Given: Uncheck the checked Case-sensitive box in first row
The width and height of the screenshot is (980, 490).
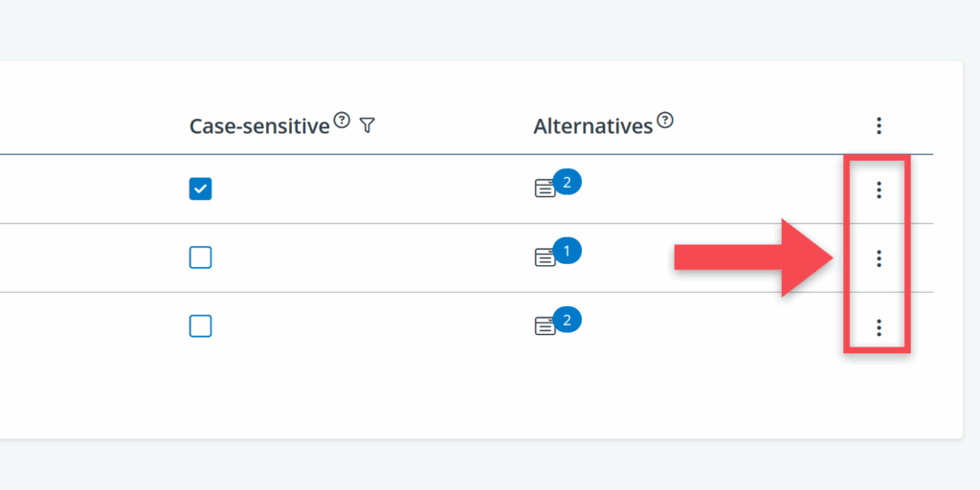Looking at the screenshot, I should click(x=200, y=189).
